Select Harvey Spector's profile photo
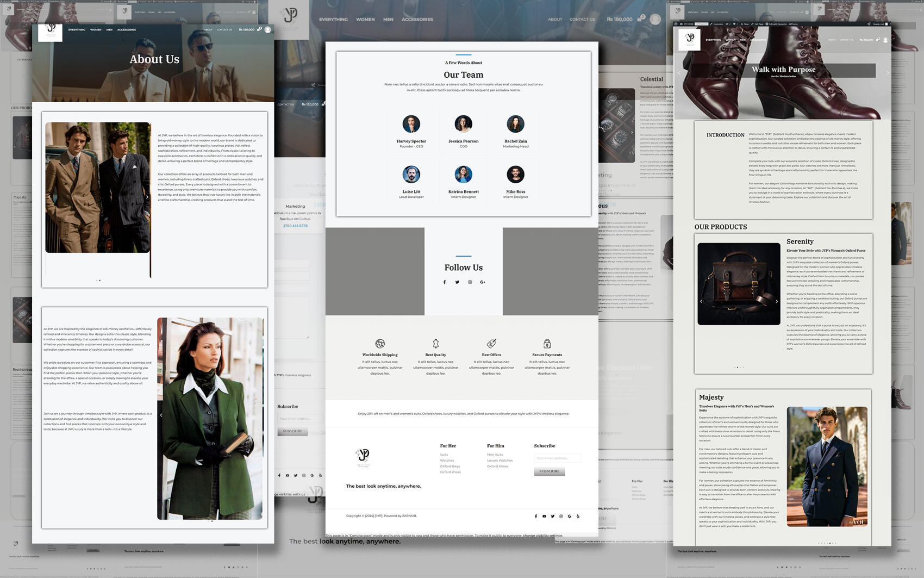This screenshot has width=924, height=578. pos(411,124)
